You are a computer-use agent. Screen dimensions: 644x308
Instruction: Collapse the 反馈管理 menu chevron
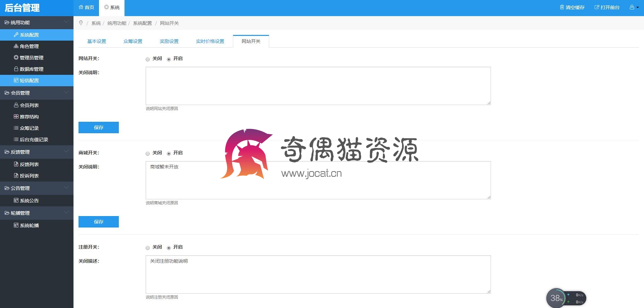(66, 152)
